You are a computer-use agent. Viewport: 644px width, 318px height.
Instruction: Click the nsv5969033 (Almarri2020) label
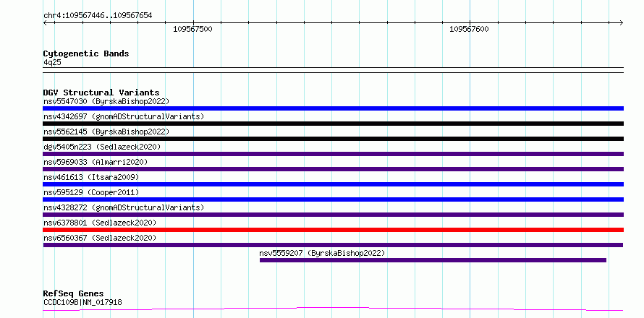96,162
